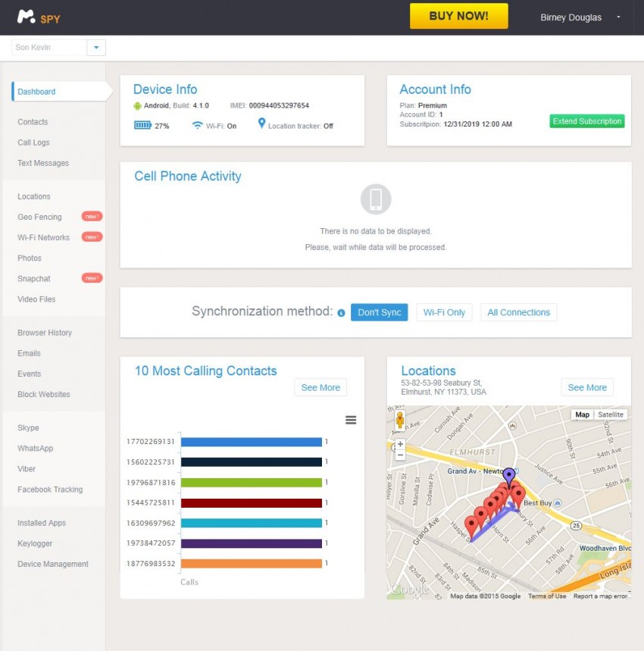Click the IMEI number 000944053297654
The width and height of the screenshot is (644, 651).
[x=279, y=105]
